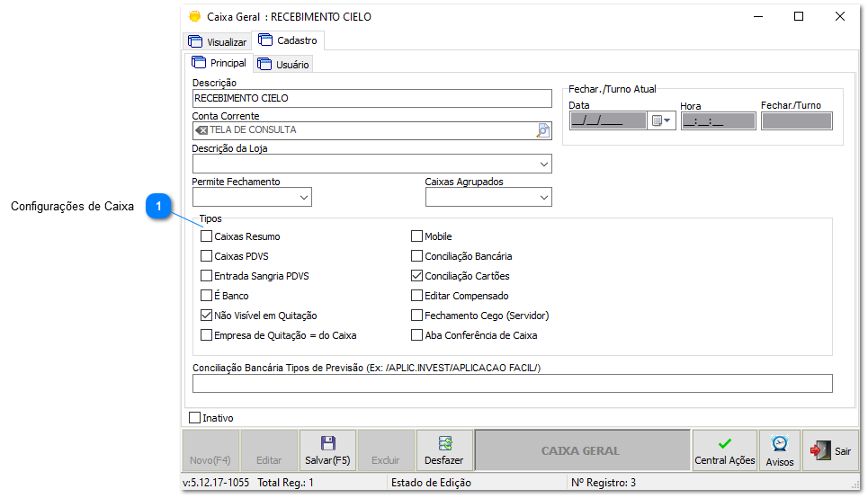Open the Permite Fechamento dropdown
Viewport: 868px width, 498px height.
tap(303, 198)
